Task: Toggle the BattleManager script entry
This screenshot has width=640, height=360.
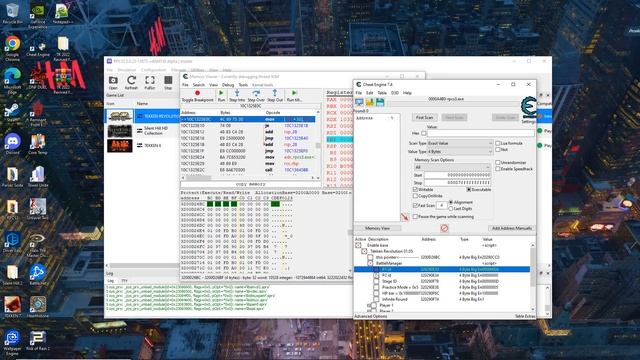Action: click(x=370, y=263)
